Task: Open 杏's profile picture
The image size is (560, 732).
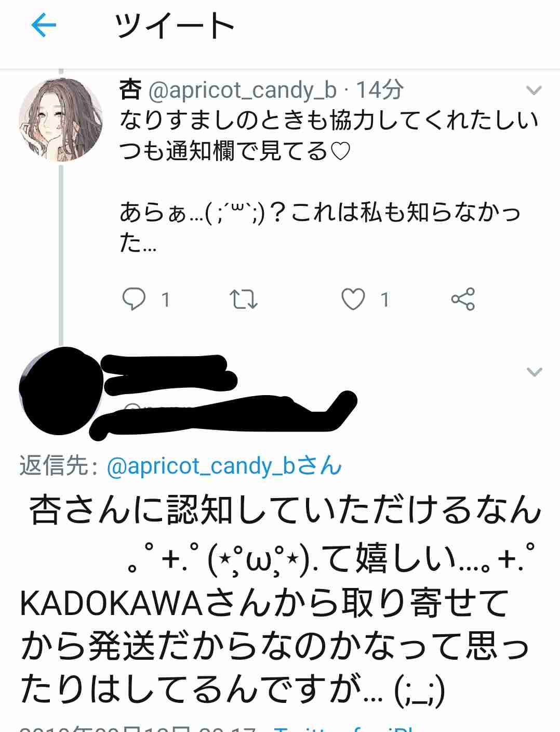Action: coord(61,120)
